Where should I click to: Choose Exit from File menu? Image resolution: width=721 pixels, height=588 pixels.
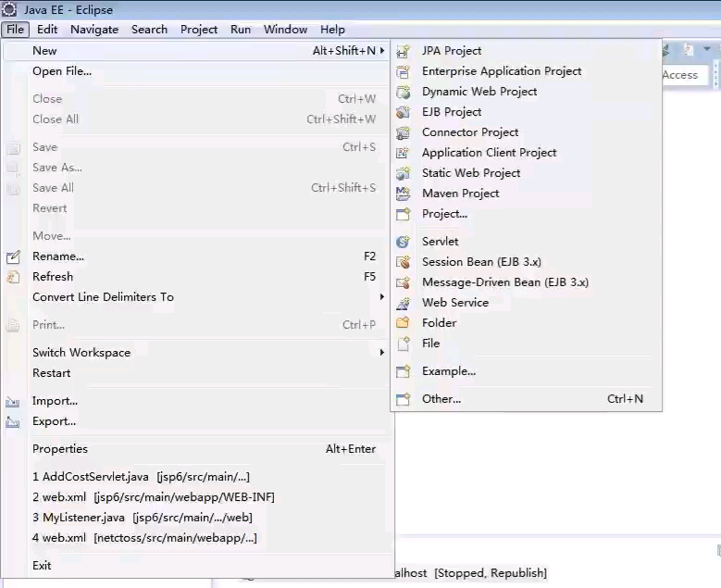tap(197, 566)
